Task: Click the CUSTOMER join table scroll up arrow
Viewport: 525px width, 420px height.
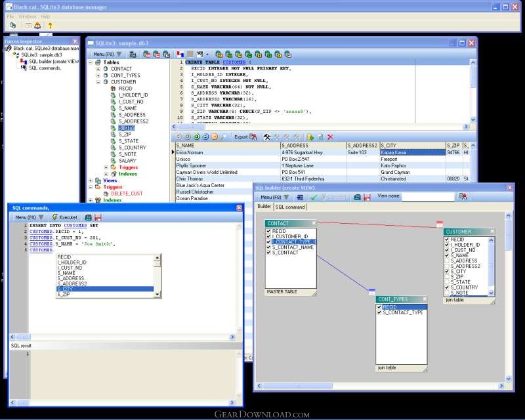Action: click(491, 240)
